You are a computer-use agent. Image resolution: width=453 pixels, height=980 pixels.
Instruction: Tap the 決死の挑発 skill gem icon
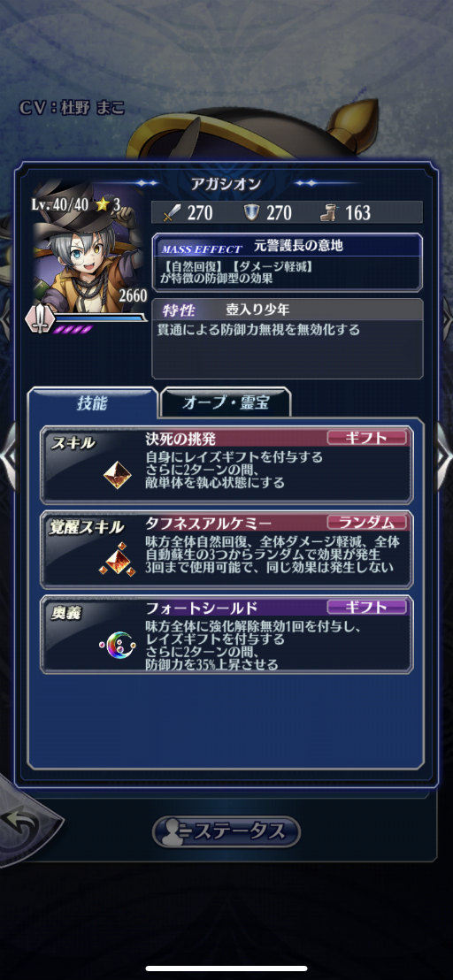pos(118,475)
